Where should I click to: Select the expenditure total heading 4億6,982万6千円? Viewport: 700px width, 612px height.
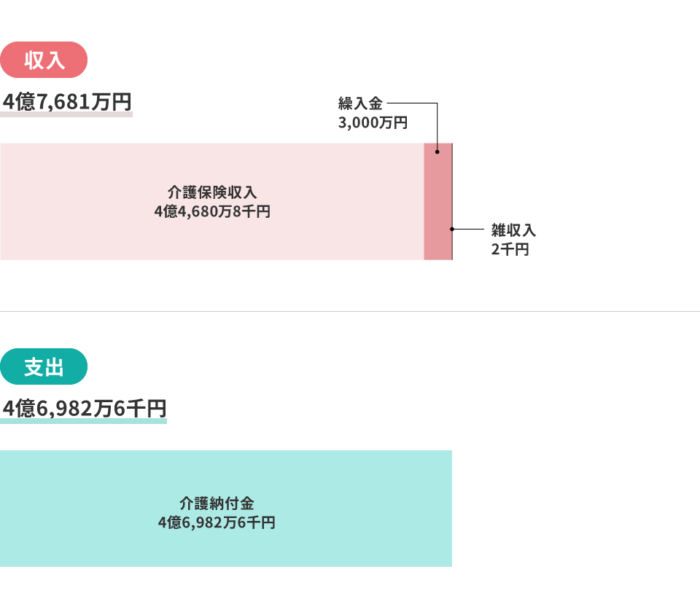(x=84, y=409)
